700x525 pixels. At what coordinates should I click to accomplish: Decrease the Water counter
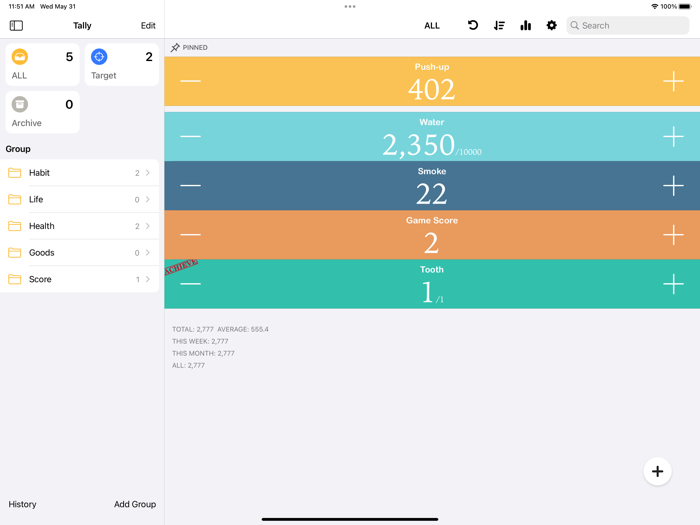[x=191, y=137]
